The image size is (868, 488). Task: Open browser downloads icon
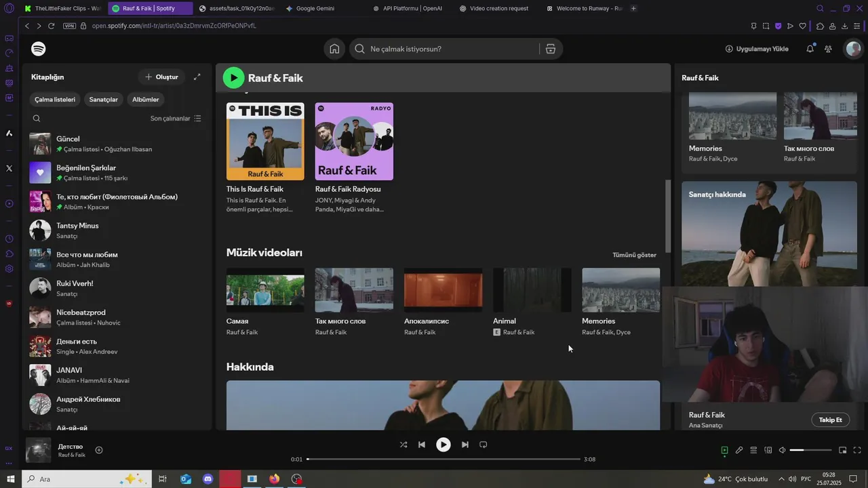pyautogui.click(x=844, y=26)
